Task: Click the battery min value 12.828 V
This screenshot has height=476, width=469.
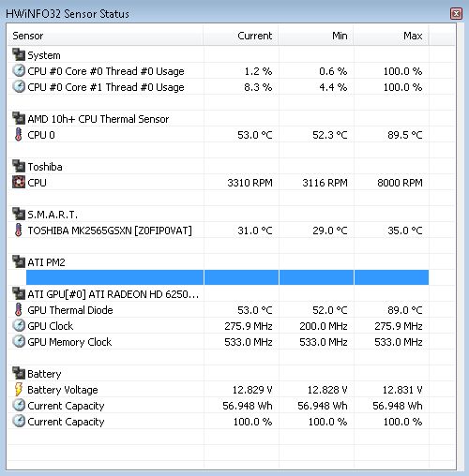Action: click(327, 390)
